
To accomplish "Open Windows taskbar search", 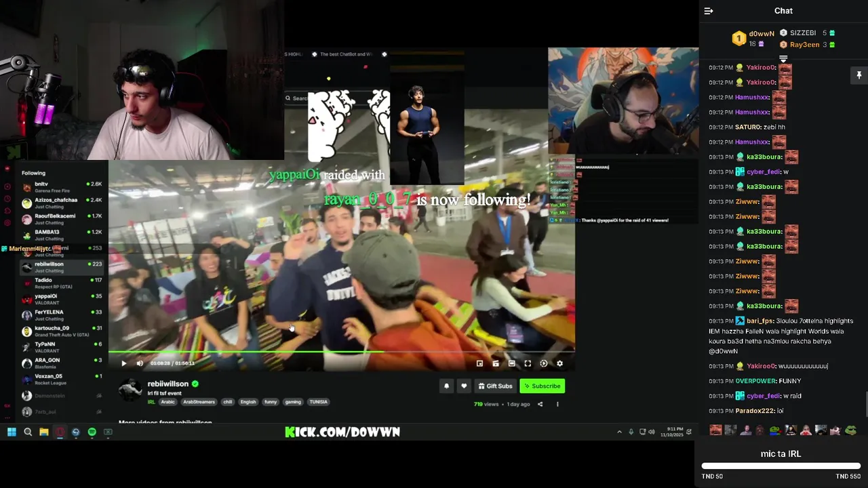I will pos(28,432).
